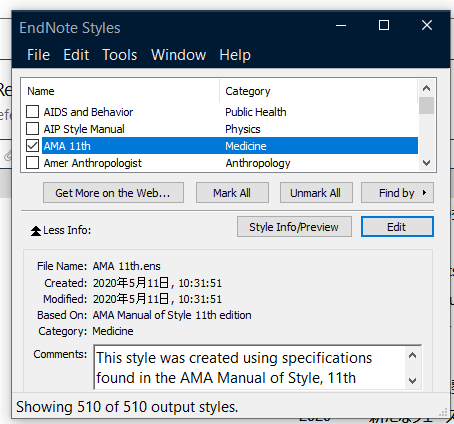Click the Public Health category cell
Image resolution: width=454 pixels, height=424 pixels.
256,112
